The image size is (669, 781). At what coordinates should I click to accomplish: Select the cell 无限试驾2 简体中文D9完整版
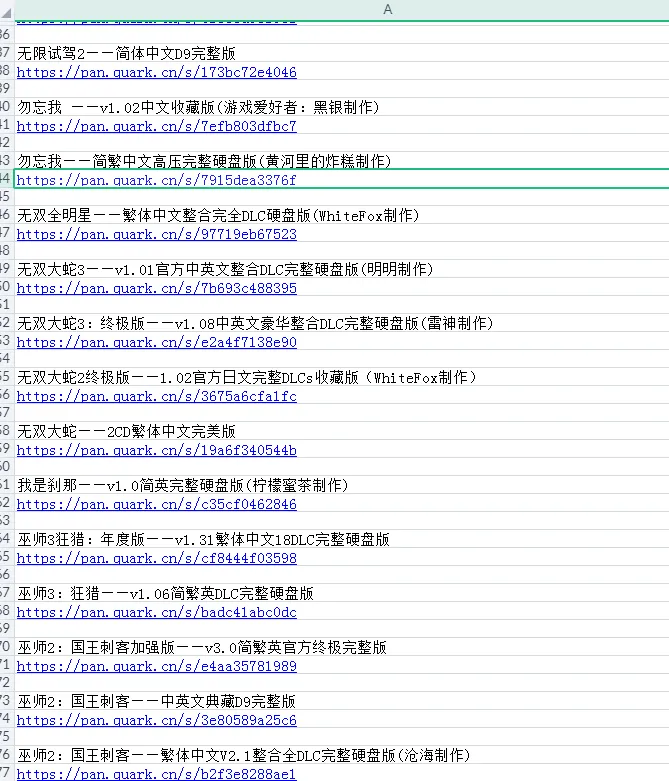(126, 54)
